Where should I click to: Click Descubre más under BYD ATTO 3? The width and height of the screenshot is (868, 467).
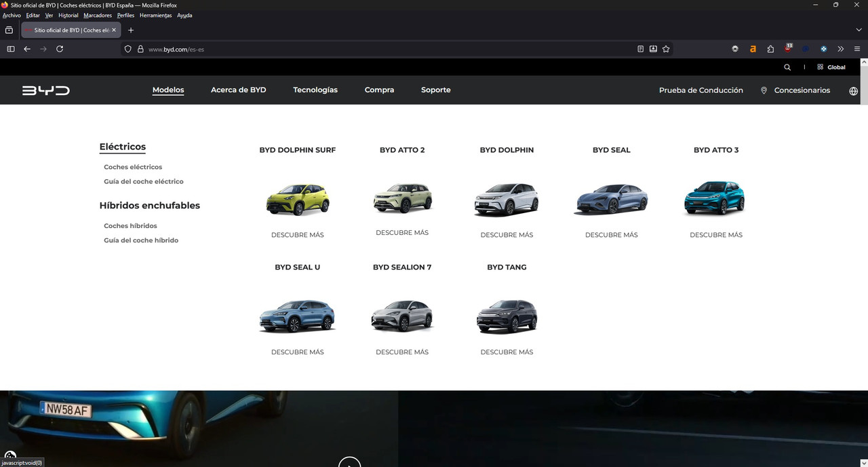(x=716, y=235)
